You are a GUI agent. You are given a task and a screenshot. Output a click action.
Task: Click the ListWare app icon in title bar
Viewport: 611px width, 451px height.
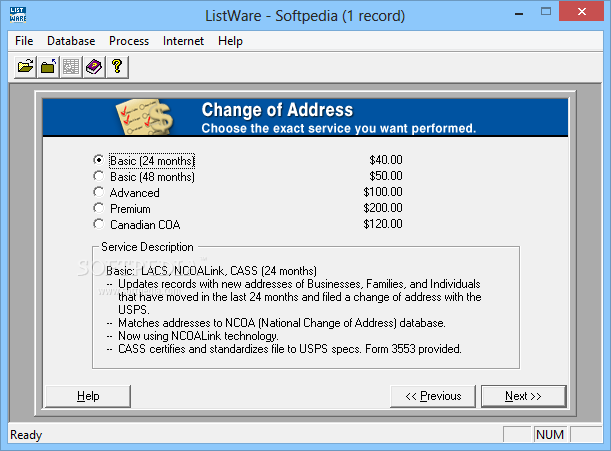(18, 15)
